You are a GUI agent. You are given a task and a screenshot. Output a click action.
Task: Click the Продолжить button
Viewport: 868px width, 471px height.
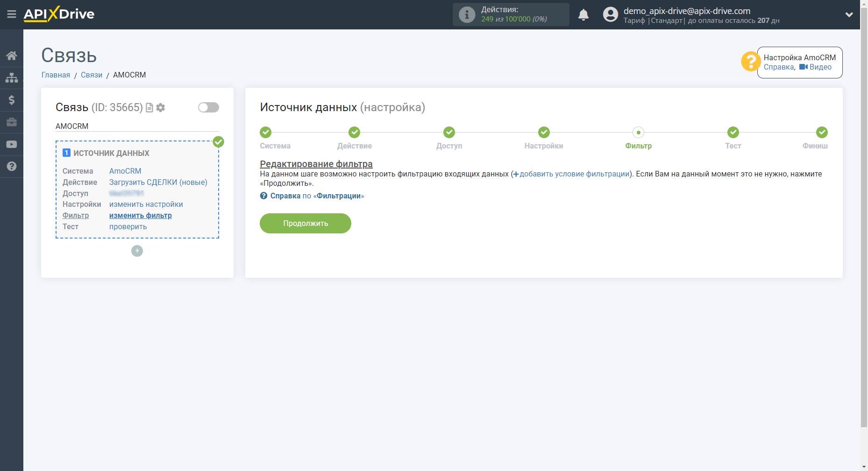pyautogui.click(x=306, y=223)
